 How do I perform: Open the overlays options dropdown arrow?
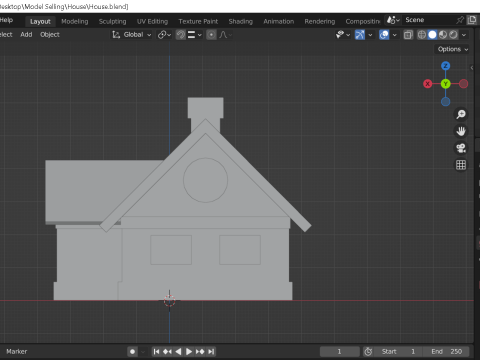395,35
